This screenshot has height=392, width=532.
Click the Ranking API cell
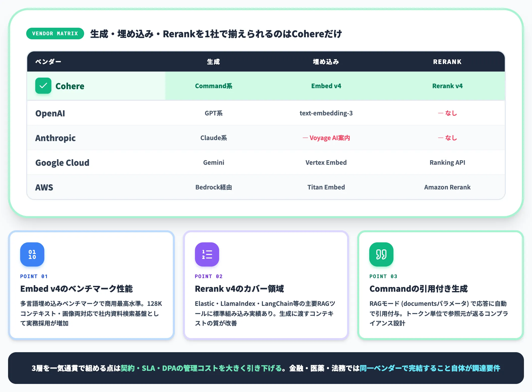click(x=447, y=162)
